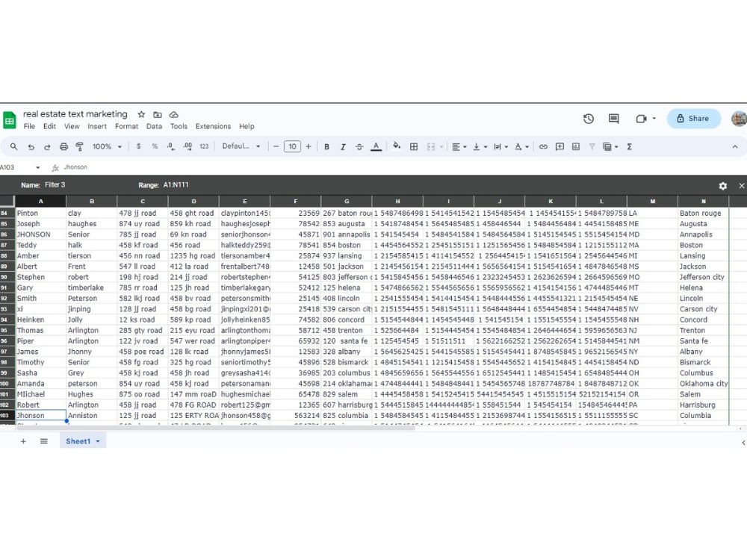Redo the last action
The height and width of the screenshot is (560, 747).
47,146
